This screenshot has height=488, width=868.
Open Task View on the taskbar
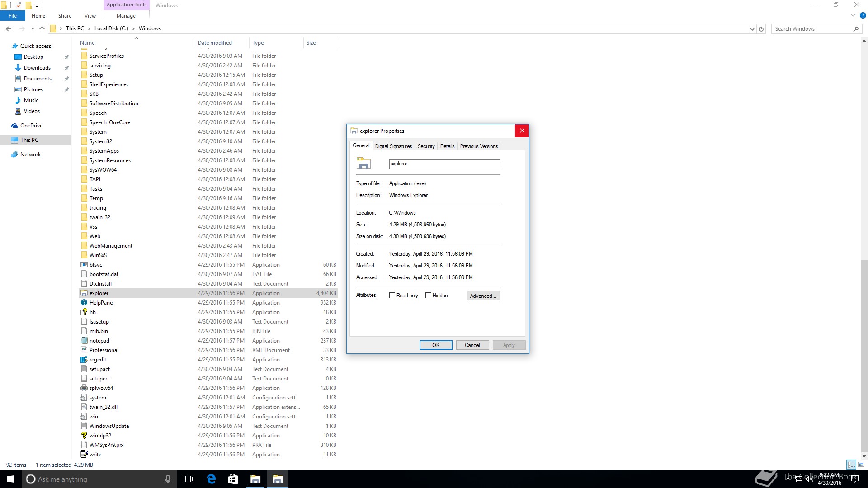coord(188,479)
